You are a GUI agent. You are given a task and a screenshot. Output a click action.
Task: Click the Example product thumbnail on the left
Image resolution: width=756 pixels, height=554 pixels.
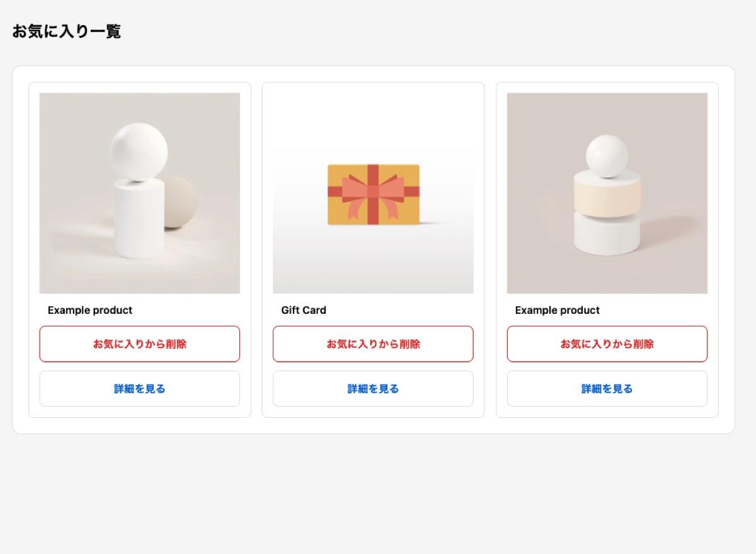pyautogui.click(x=139, y=193)
